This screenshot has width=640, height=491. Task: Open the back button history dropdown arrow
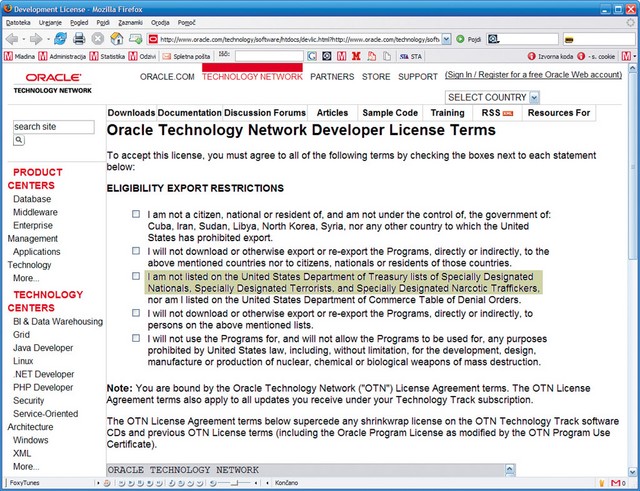(24, 39)
